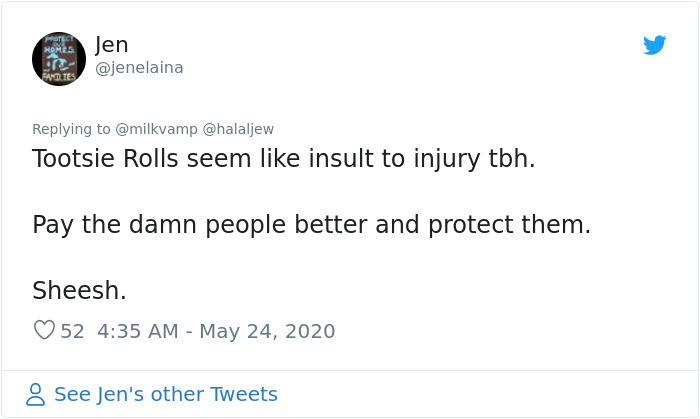Click the "Replying to" label
The height and width of the screenshot is (419, 700).
click(71, 129)
